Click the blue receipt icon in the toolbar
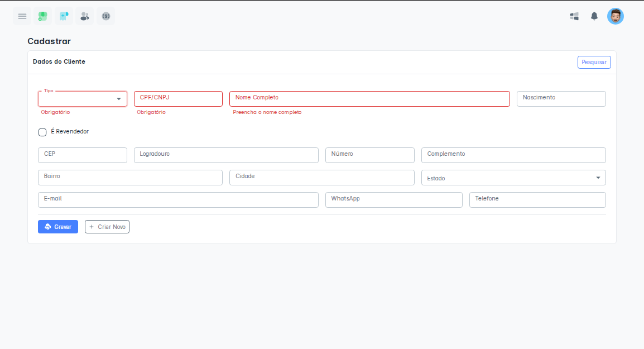This screenshot has height=349, width=644. [64, 16]
